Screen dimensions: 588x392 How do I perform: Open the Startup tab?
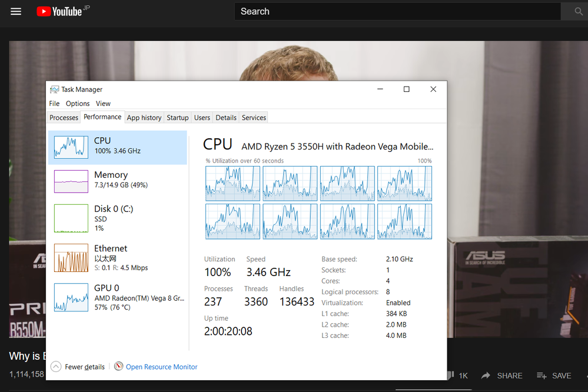click(177, 117)
